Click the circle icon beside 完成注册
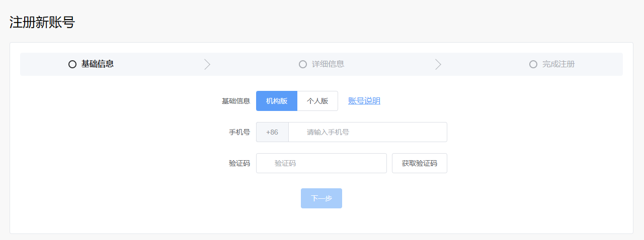 tap(533, 64)
